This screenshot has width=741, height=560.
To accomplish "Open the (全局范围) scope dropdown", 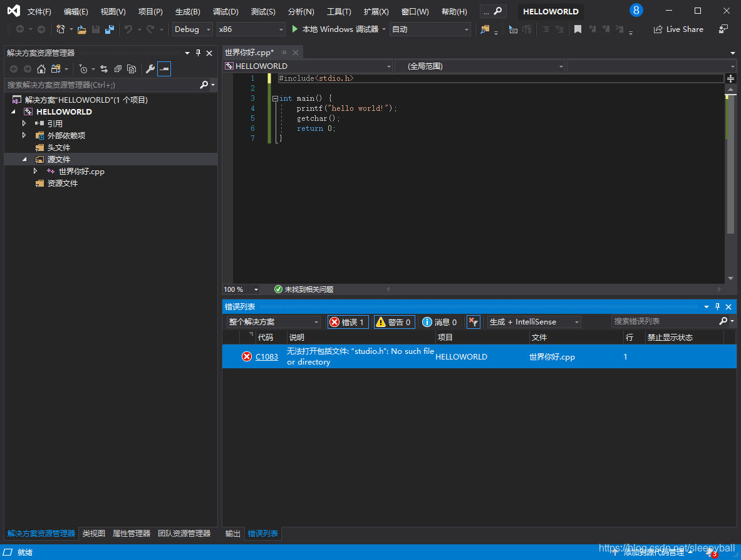I will coord(480,66).
